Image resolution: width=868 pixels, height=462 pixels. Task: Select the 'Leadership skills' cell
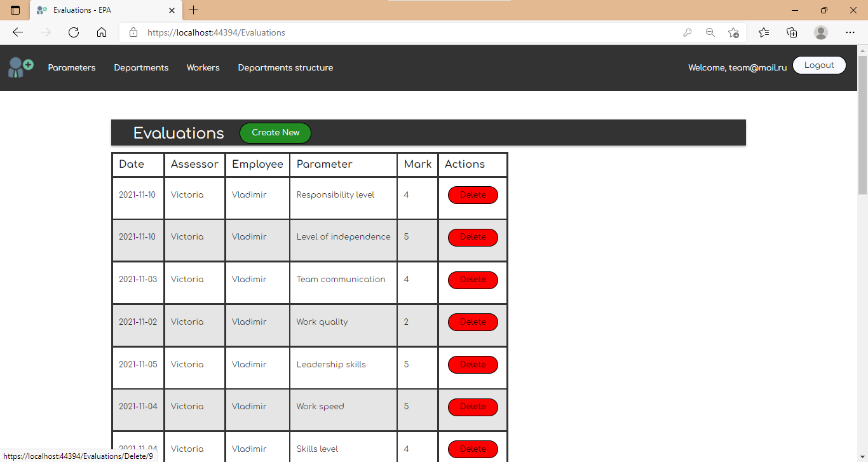pyautogui.click(x=344, y=368)
